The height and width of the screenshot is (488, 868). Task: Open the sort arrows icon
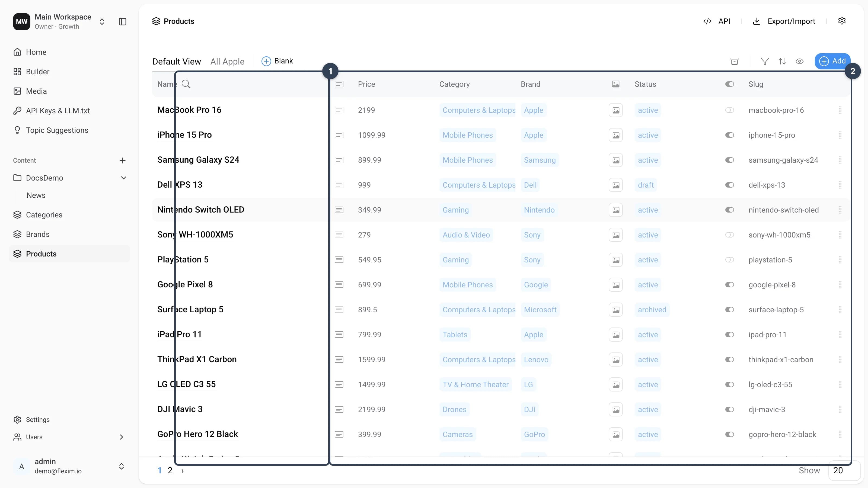(x=782, y=61)
